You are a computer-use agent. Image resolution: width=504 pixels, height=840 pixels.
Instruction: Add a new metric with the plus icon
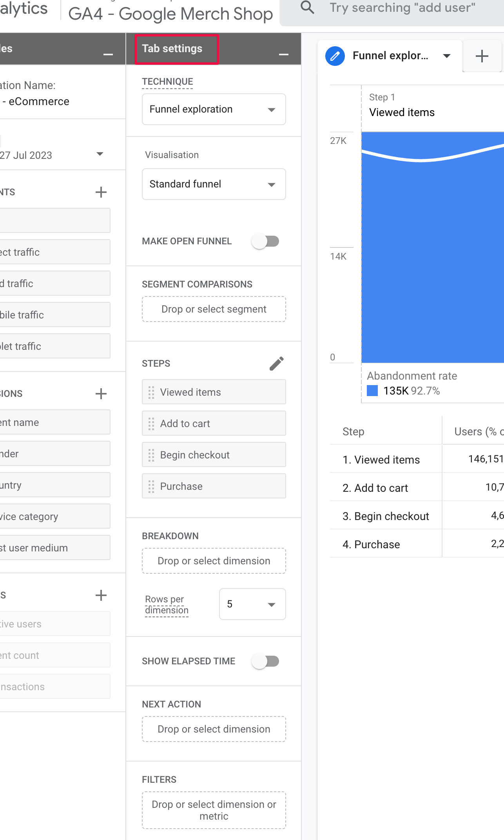point(101,595)
